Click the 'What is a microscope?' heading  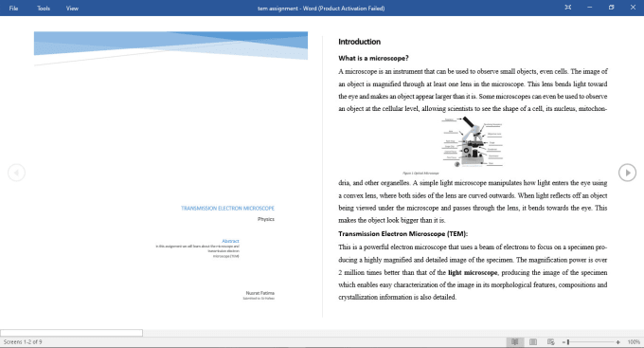(x=373, y=58)
